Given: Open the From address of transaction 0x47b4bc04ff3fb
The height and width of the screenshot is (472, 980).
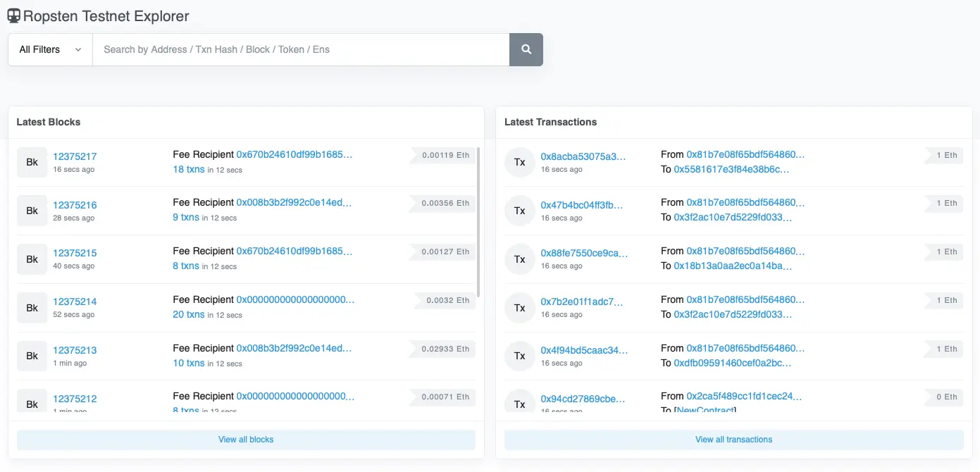Looking at the screenshot, I should (745, 202).
